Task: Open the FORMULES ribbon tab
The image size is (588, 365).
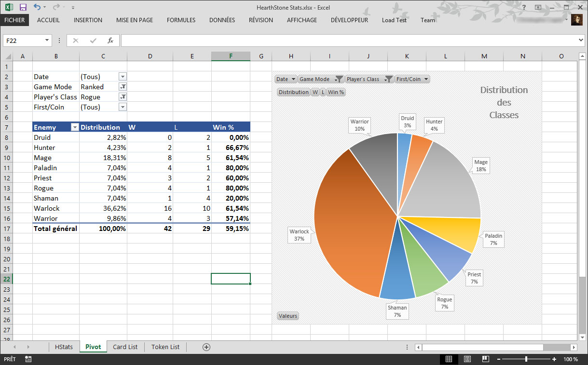Action: (181, 20)
